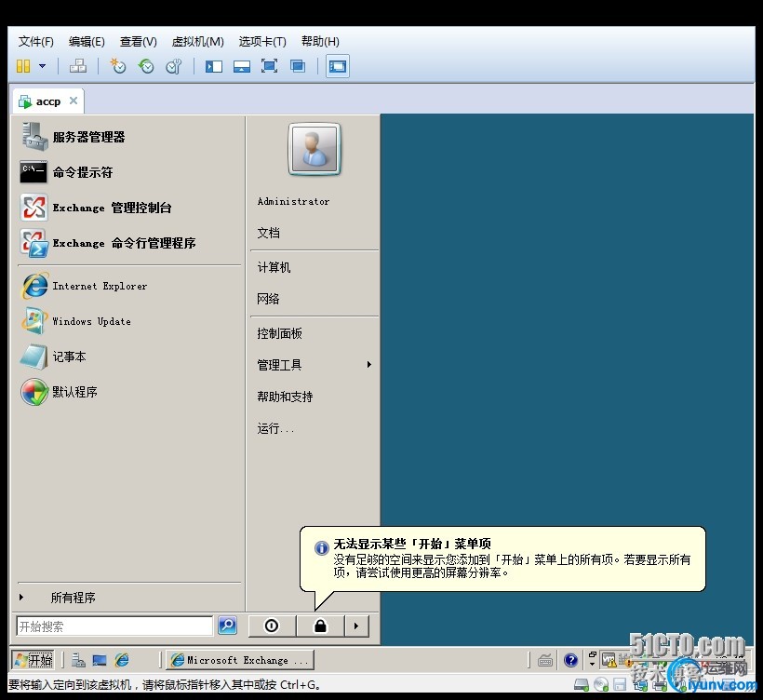
Task: Expand the shutdown options arrow
Action: click(x=356, y=626)
